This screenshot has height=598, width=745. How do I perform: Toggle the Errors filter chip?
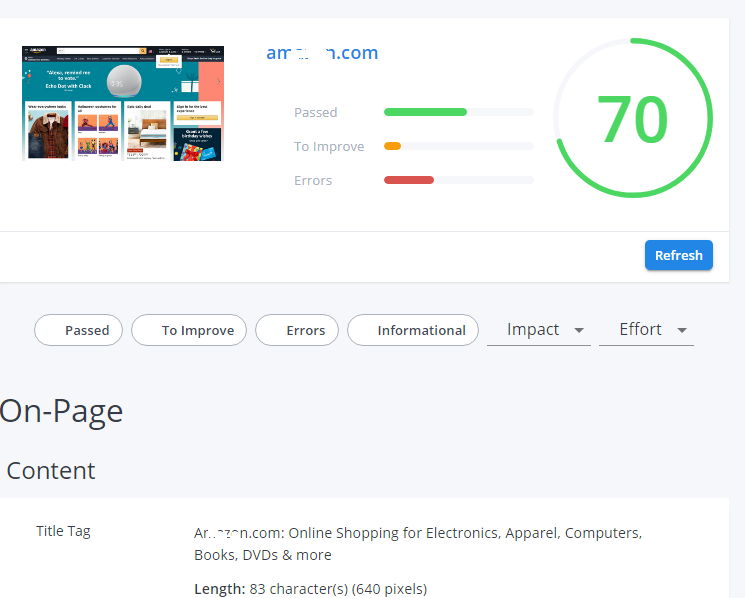point(297,330)
